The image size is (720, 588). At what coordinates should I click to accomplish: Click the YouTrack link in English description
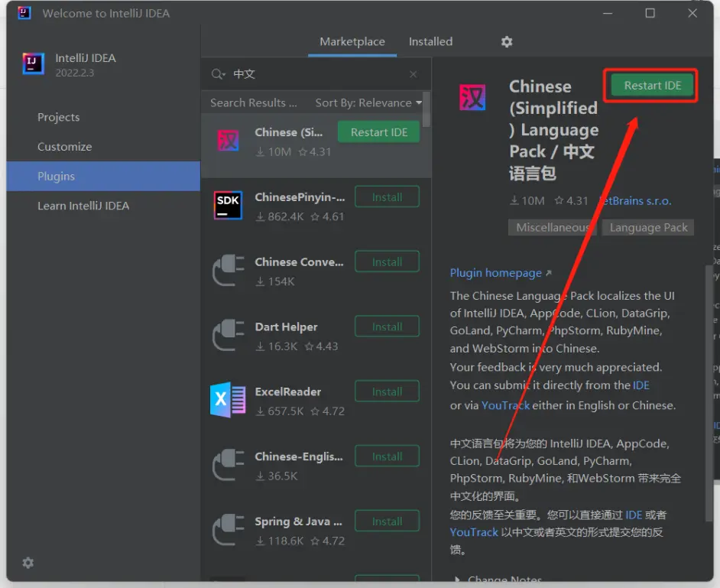click(x=505, y=405)
